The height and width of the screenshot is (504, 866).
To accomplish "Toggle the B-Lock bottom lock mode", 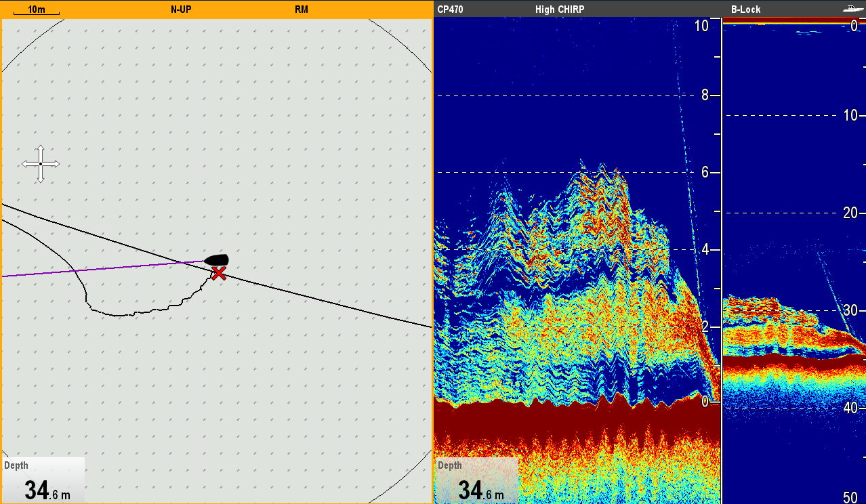I will (745, 9).
